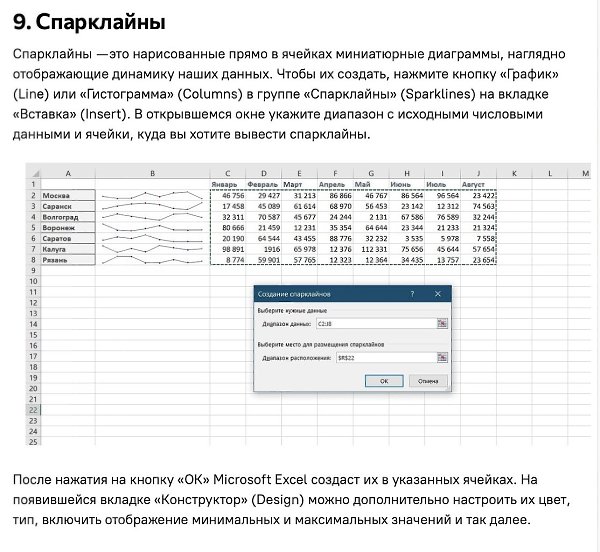
Task: Click the sparkline in the Москва row
Action: coord(153,195)
